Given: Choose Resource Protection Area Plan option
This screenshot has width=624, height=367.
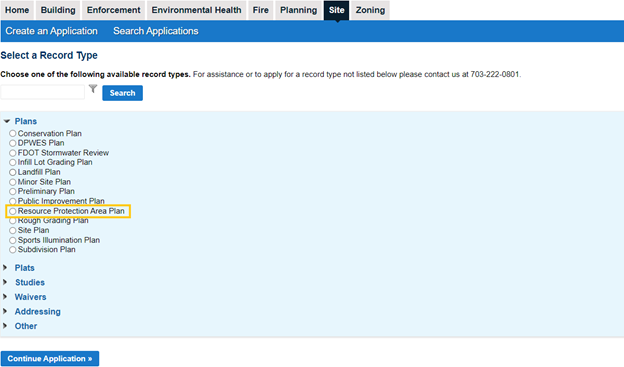Looking at the screenshot, I should pos(13,211).
